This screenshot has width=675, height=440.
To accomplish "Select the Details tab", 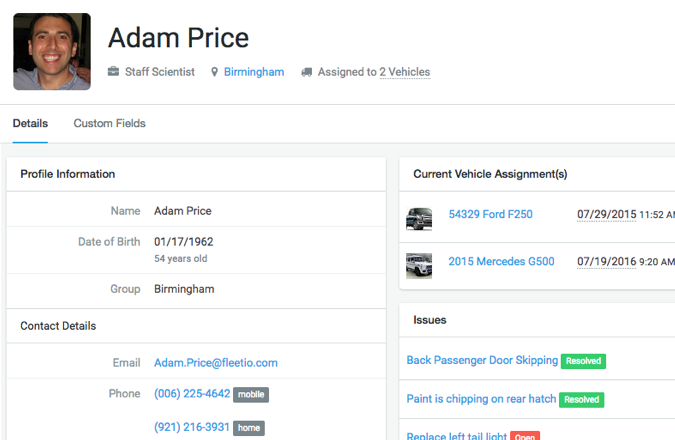I will [30, 124].
